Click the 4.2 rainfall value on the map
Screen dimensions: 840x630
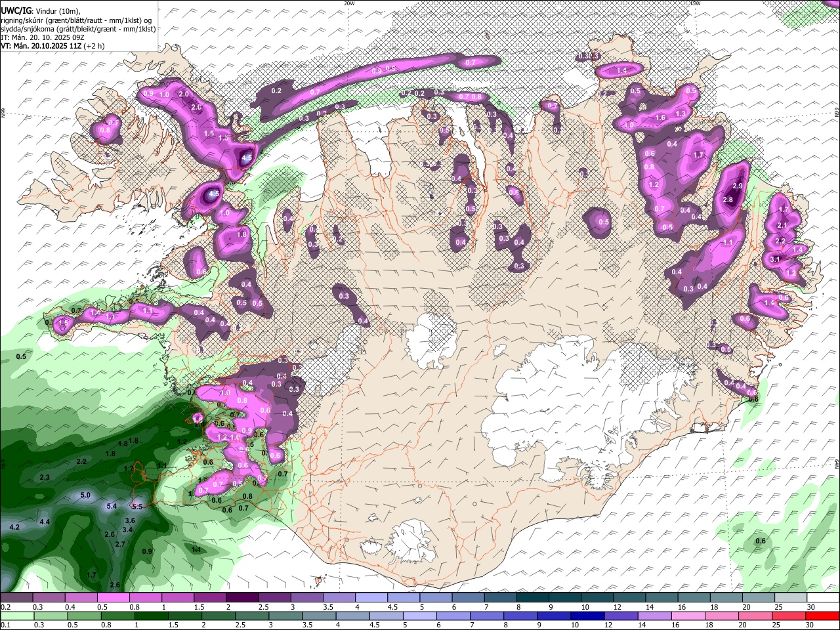[14, 527]
